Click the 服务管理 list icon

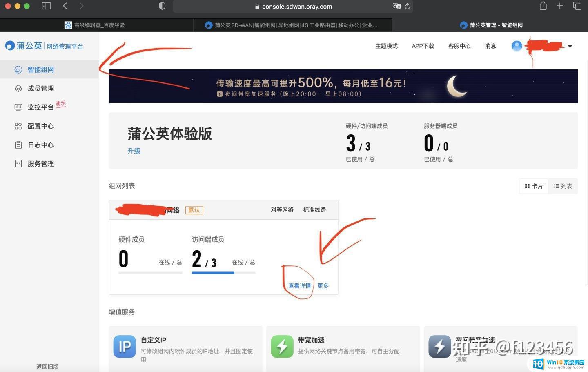(18, 164)
